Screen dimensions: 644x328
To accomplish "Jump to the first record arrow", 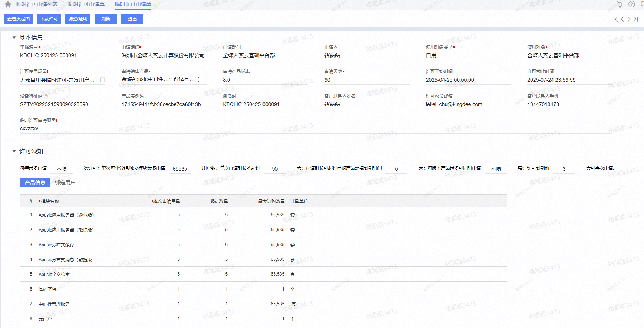I will click(x=615, y=19).
